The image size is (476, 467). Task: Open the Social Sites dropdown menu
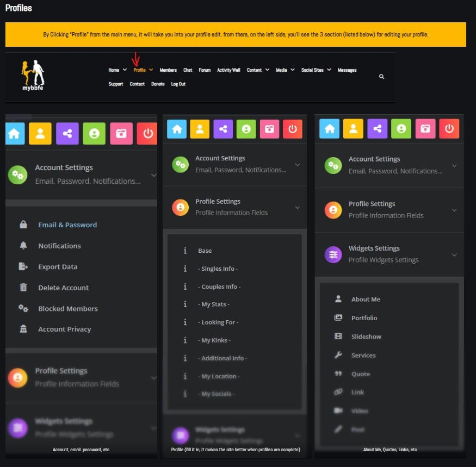[x=316, y=70]
